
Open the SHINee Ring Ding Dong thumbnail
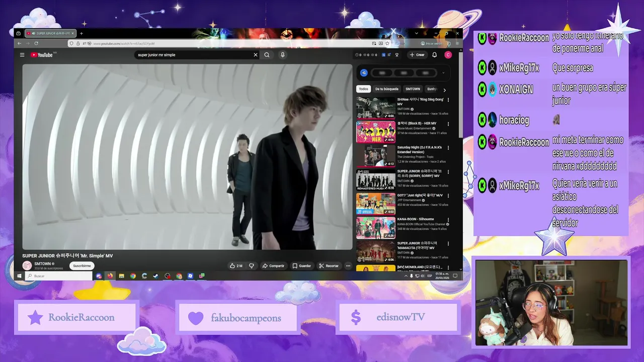pos(376,108)
